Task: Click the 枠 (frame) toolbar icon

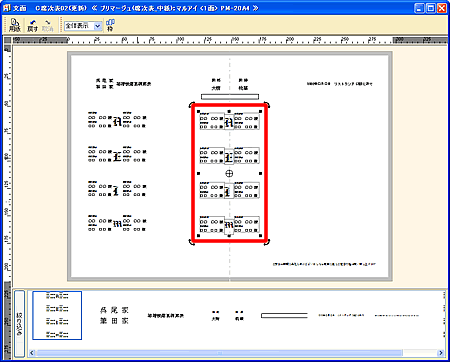Action: pos(110,25)
